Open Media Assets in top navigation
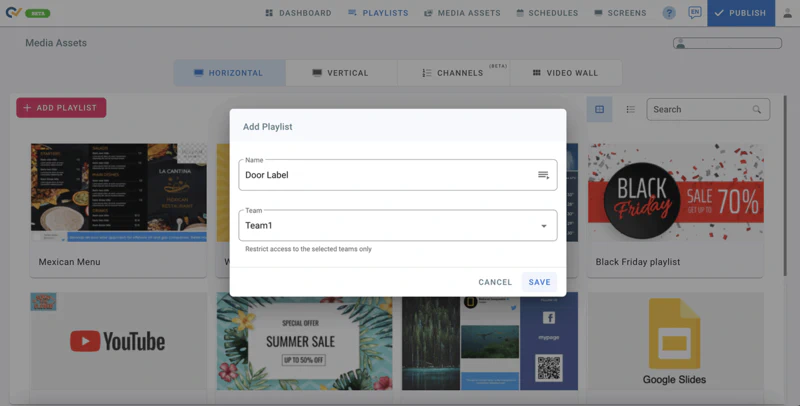This screenshot has width=800, height=406. pos(462,13)
